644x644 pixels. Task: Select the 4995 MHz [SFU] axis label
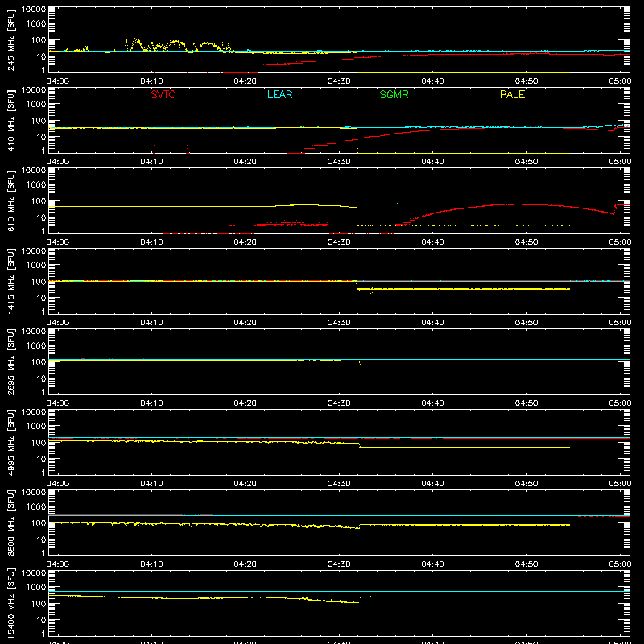click(x=11, y=442)
